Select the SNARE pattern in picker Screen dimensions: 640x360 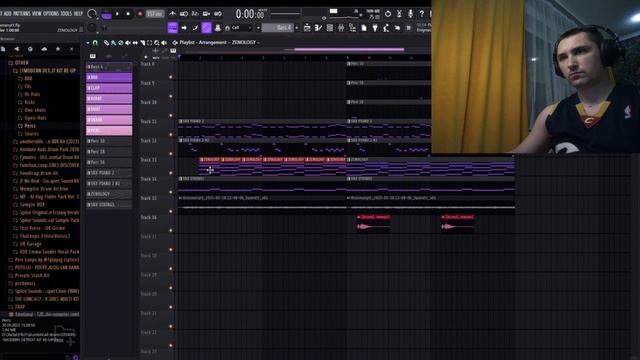(109, 120)
